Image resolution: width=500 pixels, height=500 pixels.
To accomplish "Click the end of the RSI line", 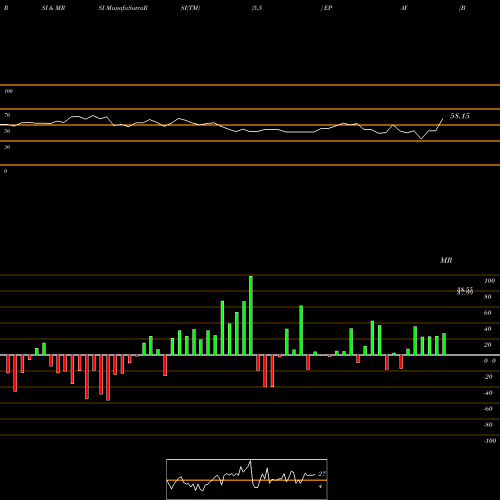I will pyautogui.click(x=443, y=118).
